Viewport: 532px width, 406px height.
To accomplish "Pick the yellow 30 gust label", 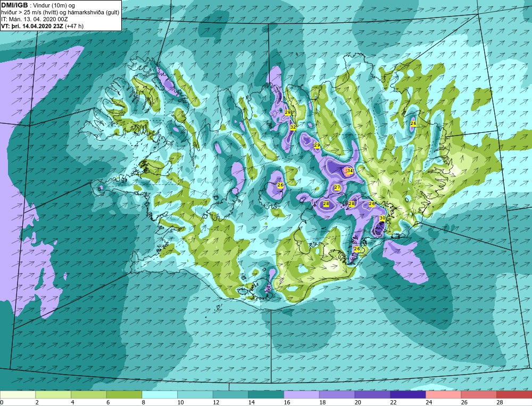I will [x=383, y=218].
